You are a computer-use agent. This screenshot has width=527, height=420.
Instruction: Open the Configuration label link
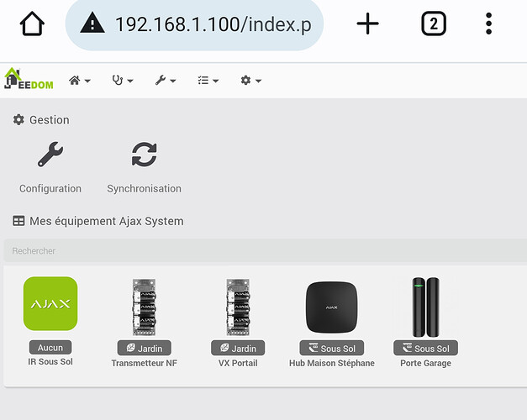(50, 188)
